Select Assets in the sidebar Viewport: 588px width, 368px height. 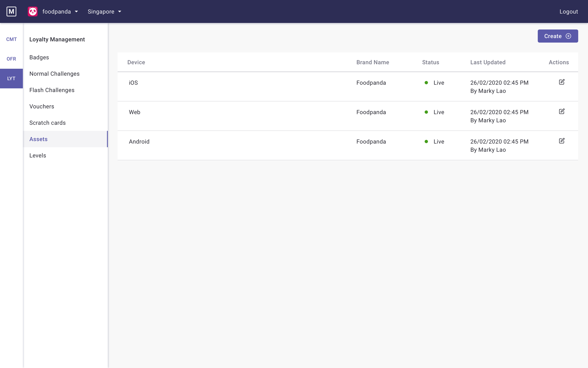click(38, 139)
